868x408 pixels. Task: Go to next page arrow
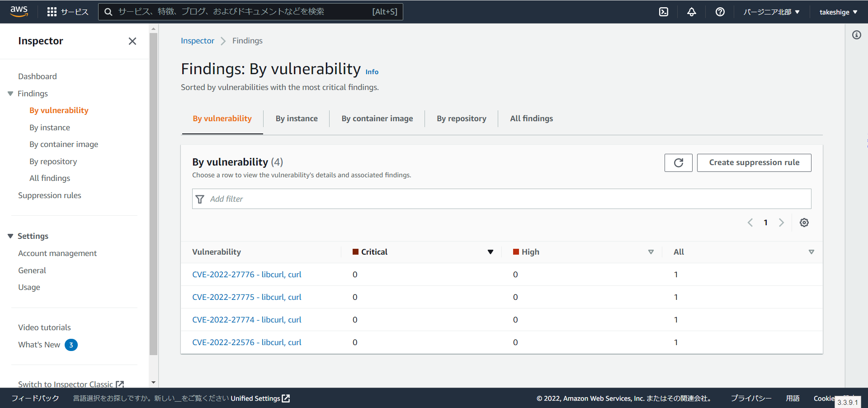click(781, 223)
